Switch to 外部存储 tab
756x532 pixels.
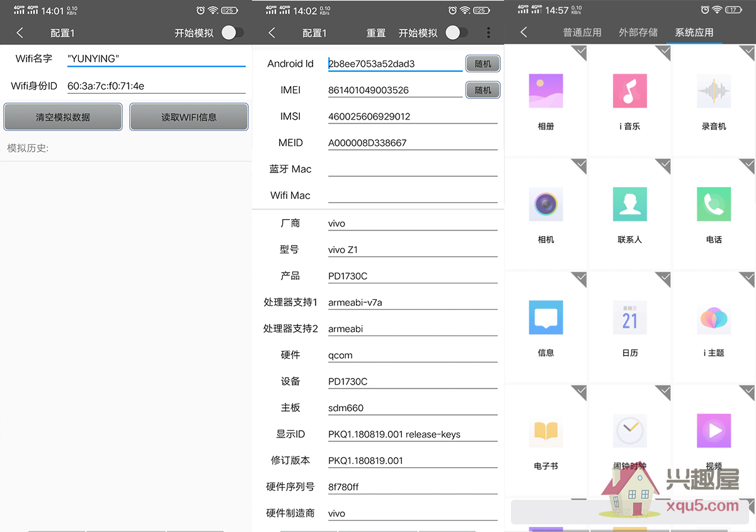638,33
